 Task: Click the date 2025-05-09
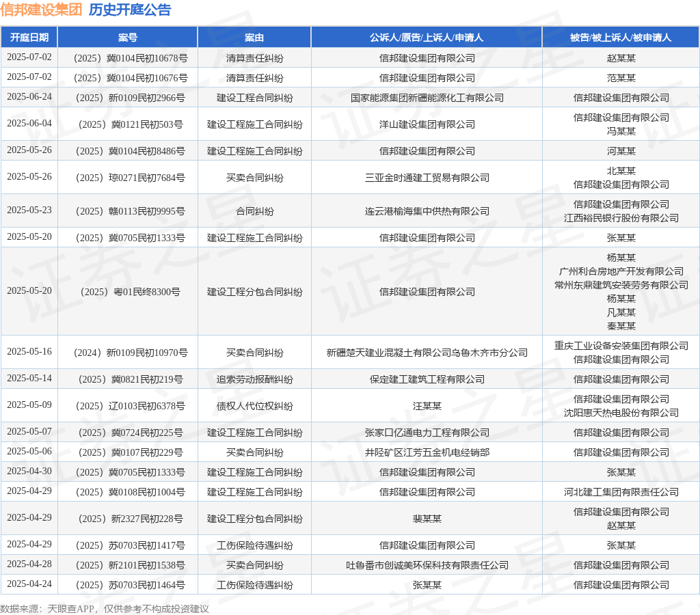29,405
